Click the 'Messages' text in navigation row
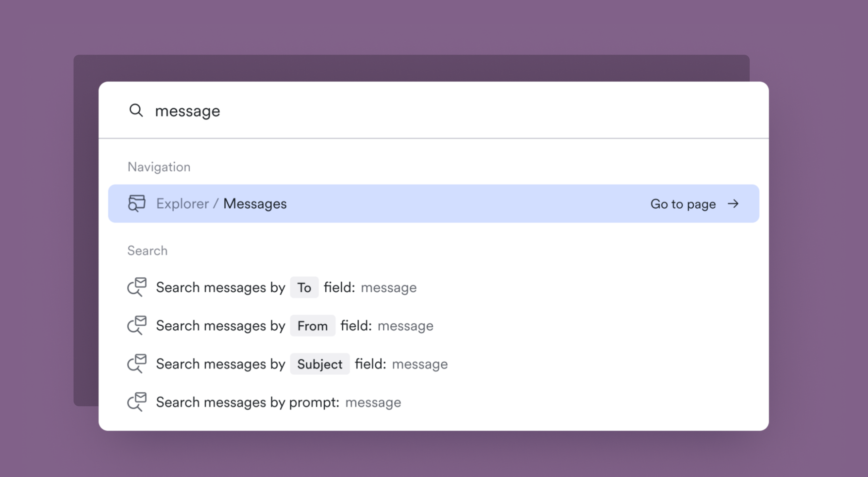Image resolution: width=868 pixels, height=477 pixels. [x=255, y=204]
